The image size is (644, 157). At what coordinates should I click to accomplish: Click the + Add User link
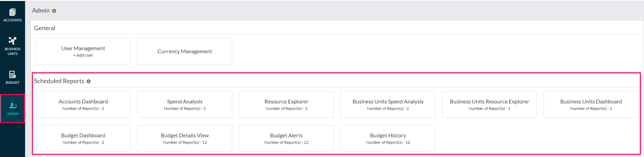(x=83, y=55)
